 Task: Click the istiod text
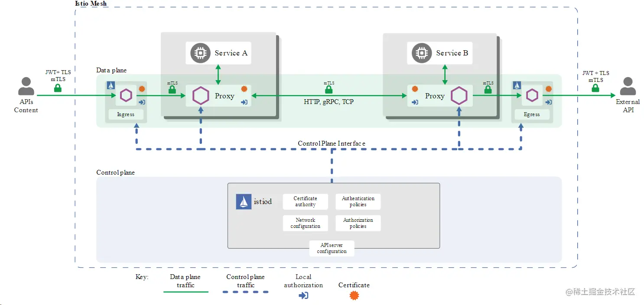[x=263, y=201]
